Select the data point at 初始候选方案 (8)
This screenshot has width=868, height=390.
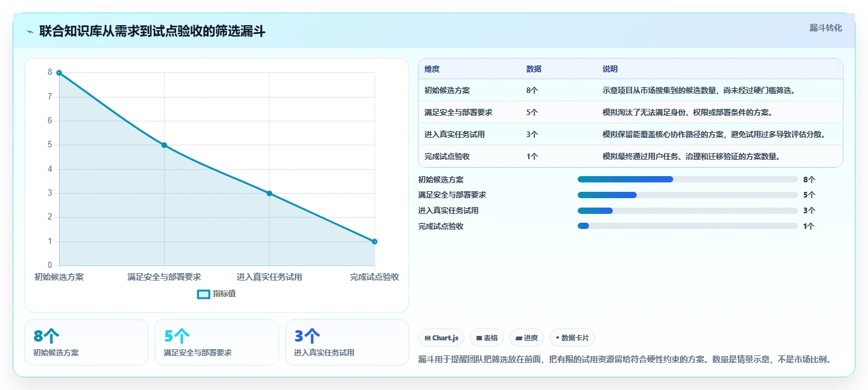pos(59,73)
